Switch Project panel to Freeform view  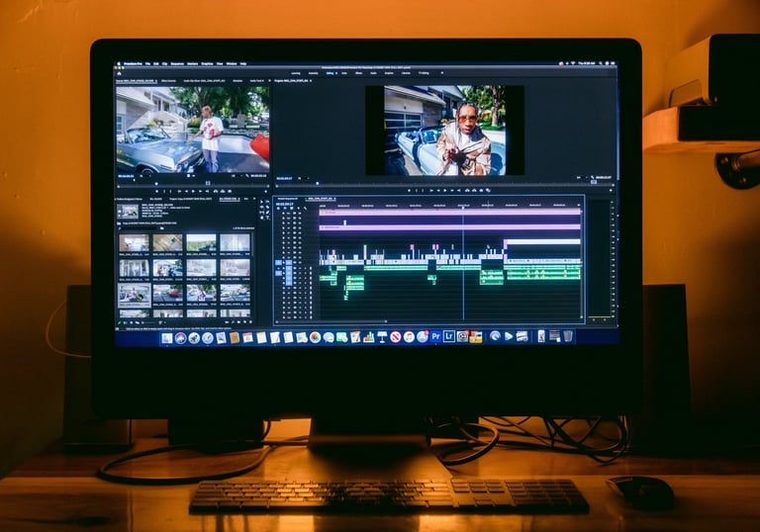138,322
